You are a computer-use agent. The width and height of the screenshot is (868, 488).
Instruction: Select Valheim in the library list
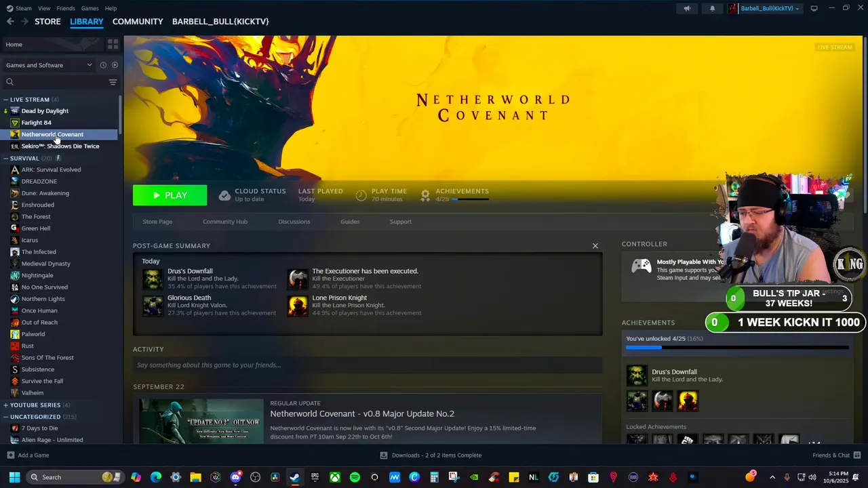click(33, 393)
